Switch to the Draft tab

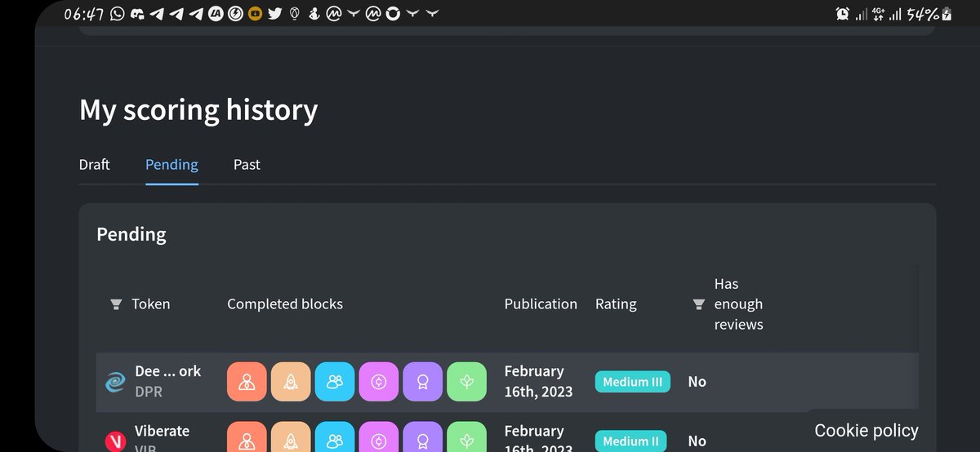pos(95,165)
